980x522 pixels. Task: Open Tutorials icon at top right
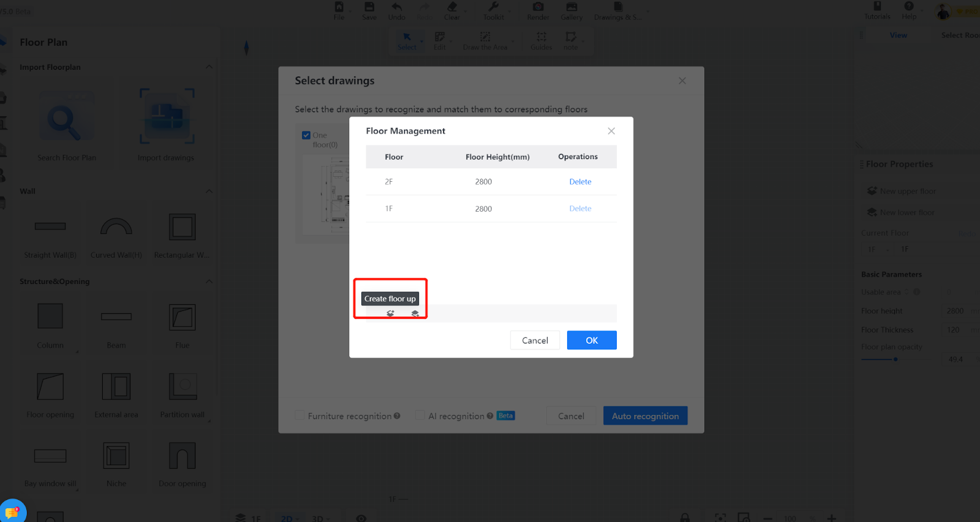877,6
